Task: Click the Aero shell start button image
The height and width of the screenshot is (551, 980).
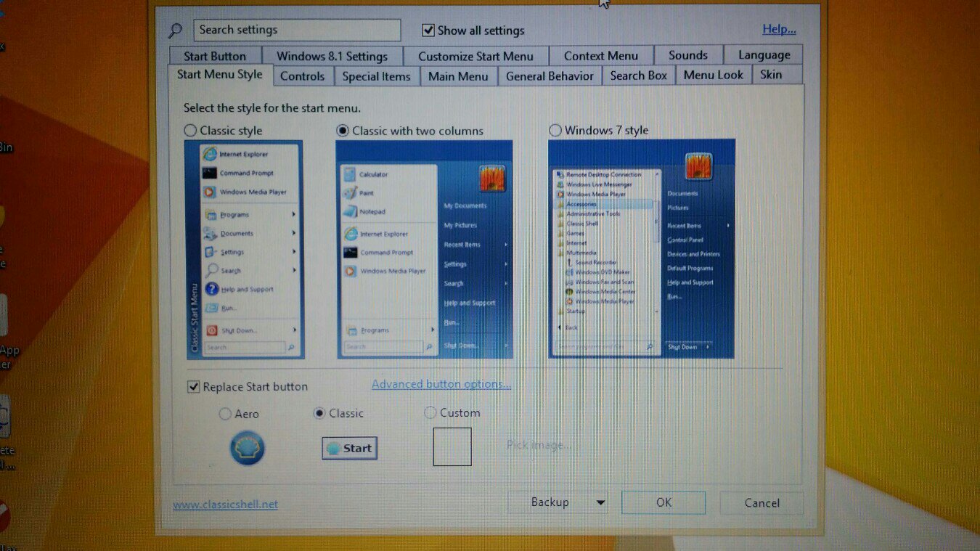Action: [247, 448]
